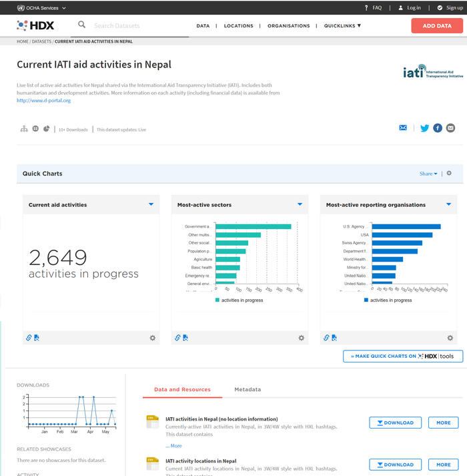This screenshot has height=476, width=467.
Task: Switch to the Data and Resources tab
Action: tap(182, 389)
